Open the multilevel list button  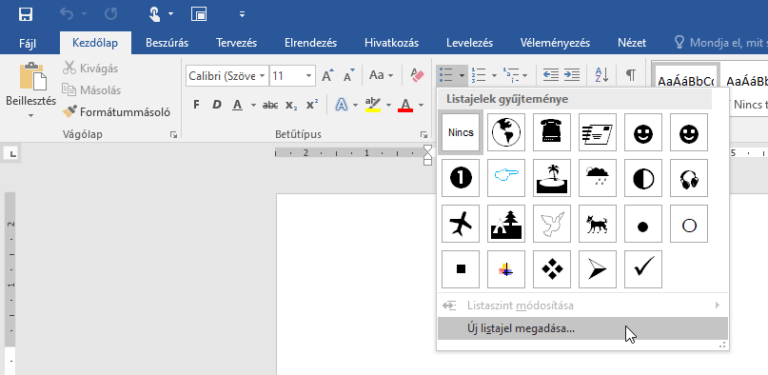(511, 75)
